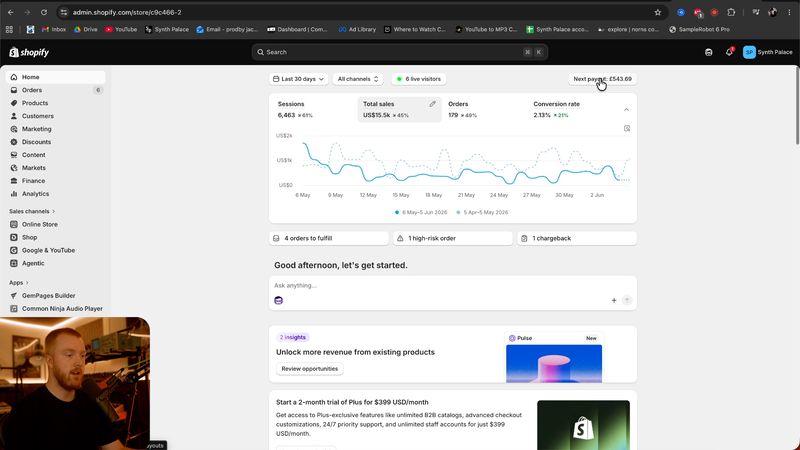This screenshot has width=800, height=450.
Task: Open the Ad Library bookmark
Action: tap(357, 30)
